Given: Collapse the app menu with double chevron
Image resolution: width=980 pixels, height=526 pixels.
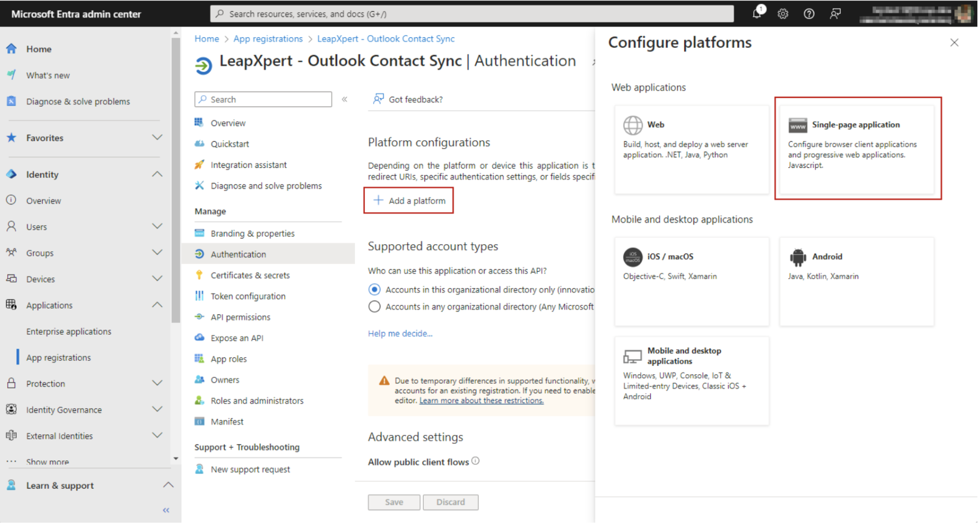Looking at the screenshot, I should point(345,100).
